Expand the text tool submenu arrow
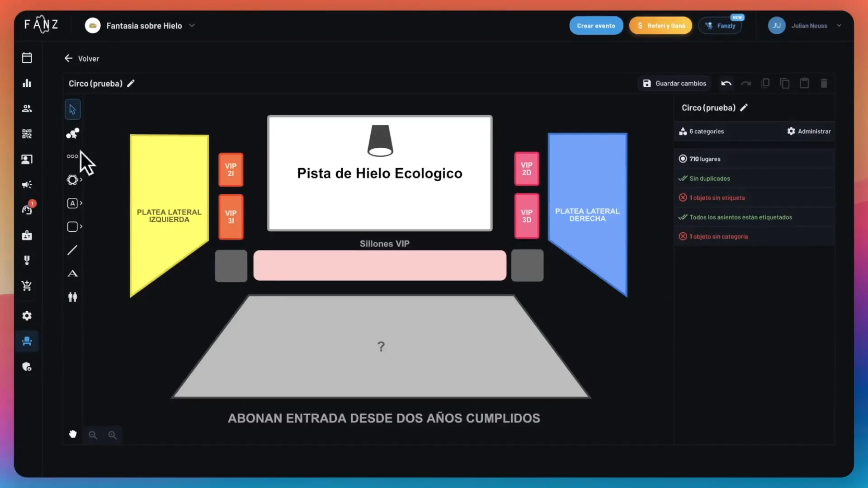 point(81,203)
